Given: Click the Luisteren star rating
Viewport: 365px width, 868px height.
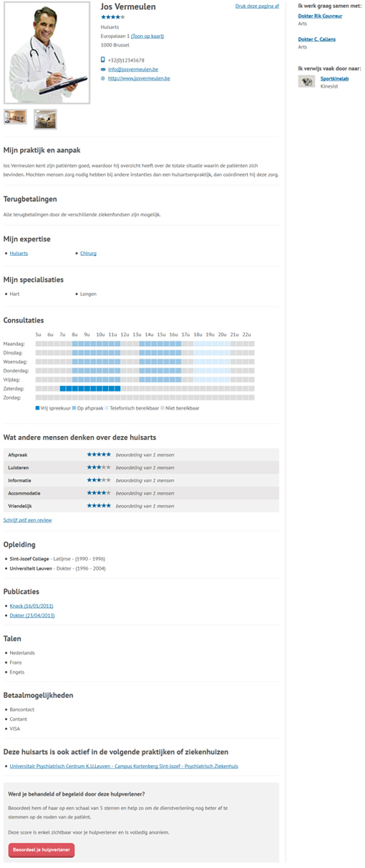Looking at the screenshot, I should click(x=99, y=468).
